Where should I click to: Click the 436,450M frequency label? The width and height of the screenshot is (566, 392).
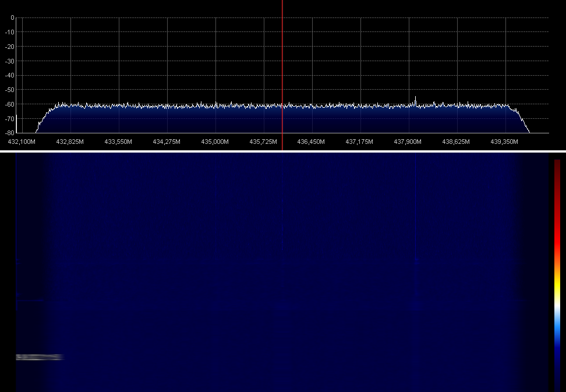tap(311, 142)
